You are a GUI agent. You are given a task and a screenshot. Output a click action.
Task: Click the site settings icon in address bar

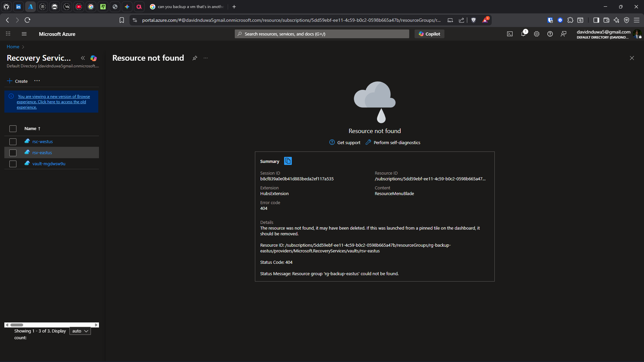click(x=135, y=20)
